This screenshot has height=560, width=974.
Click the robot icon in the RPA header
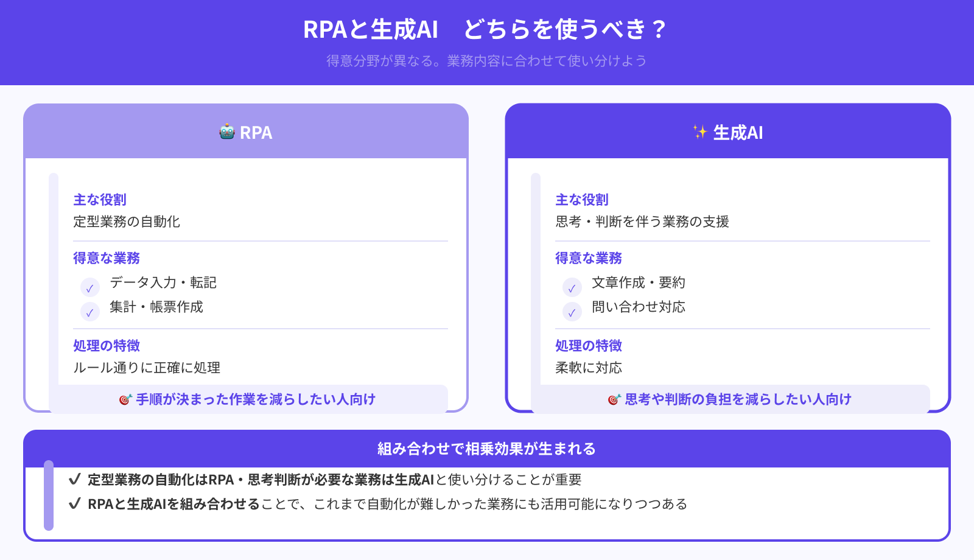(226, 131)
